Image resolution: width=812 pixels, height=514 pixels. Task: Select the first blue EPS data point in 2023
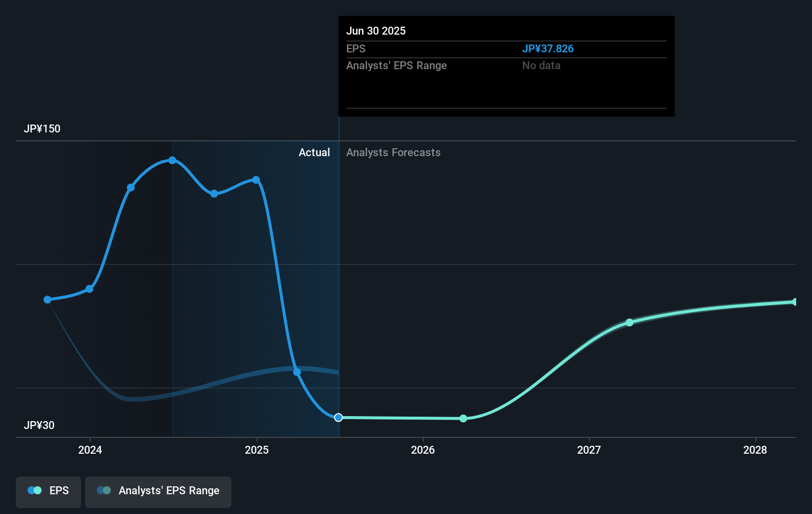click(47, 300)
